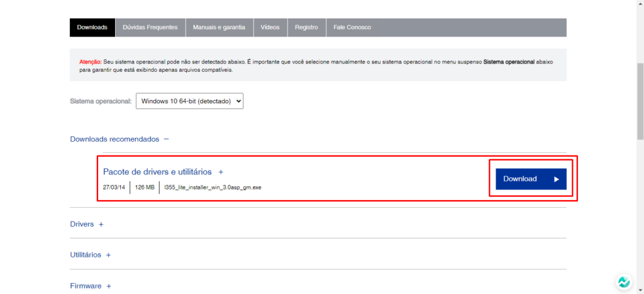Click the plus icon beside Utilitários
644x294 pixels.
point(108,255)
